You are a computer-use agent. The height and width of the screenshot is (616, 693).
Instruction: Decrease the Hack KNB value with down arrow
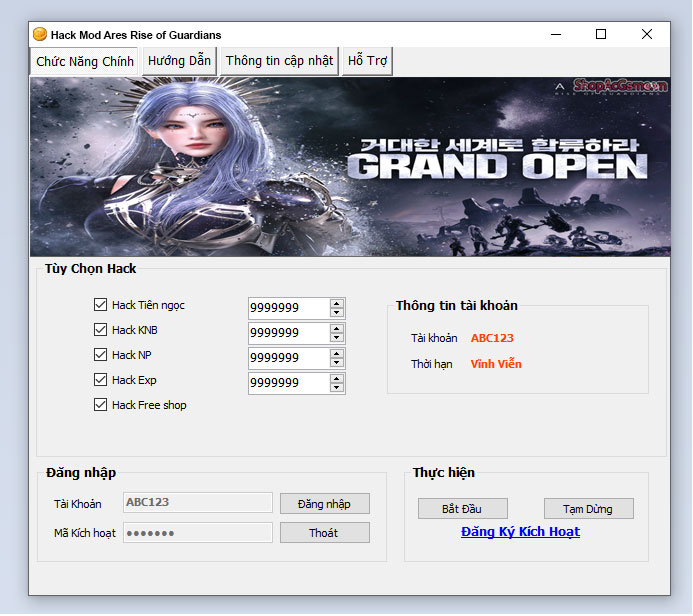[337, 338]
